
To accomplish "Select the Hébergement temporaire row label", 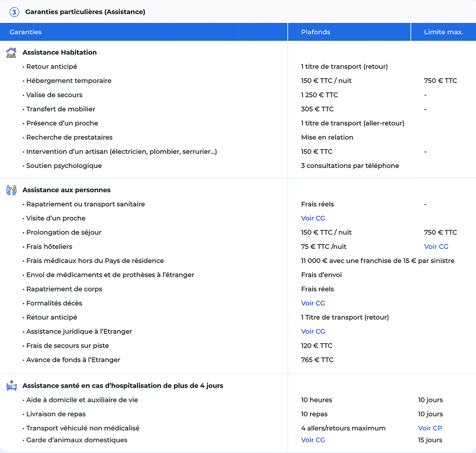I will [69, 81].
